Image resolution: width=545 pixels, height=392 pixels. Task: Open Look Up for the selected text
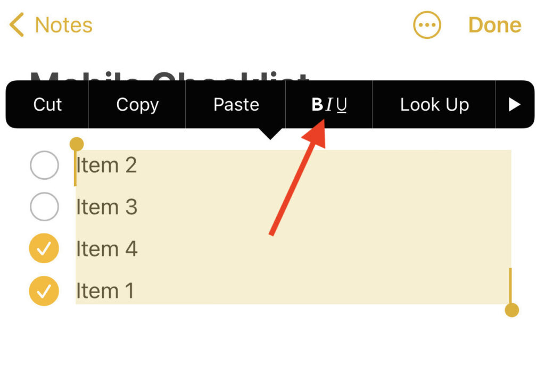pyautogui.click(x=434, y=104)
